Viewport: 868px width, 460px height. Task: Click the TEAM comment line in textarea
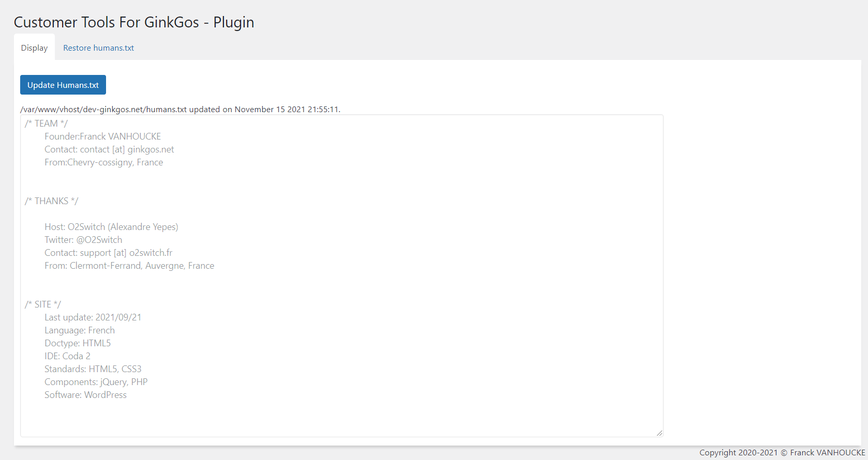tap(46, 124)
